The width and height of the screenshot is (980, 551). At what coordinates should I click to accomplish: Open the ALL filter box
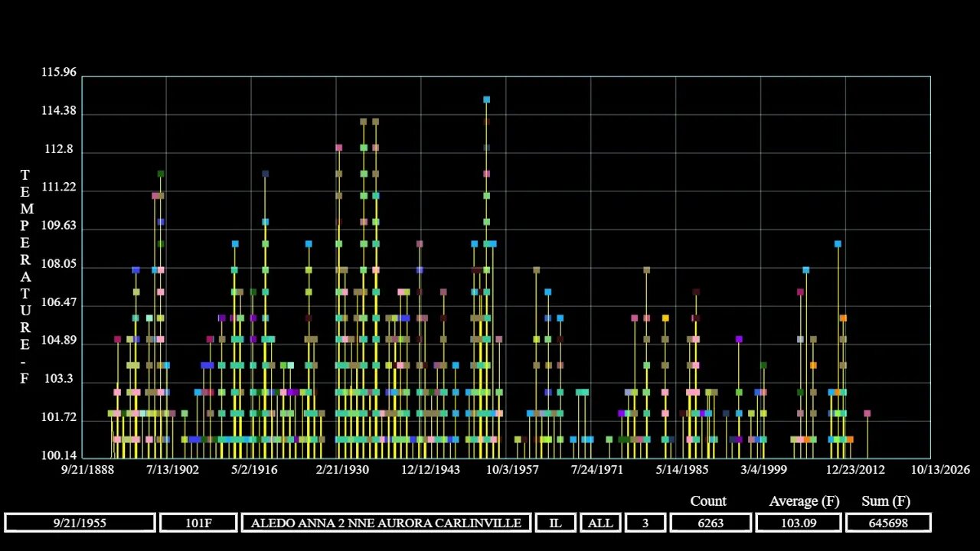(600, 523)
